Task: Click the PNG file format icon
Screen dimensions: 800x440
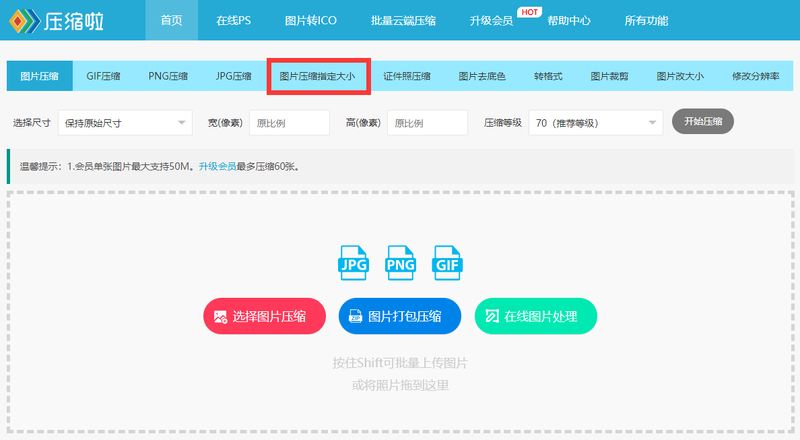Action: pos(401,263)
